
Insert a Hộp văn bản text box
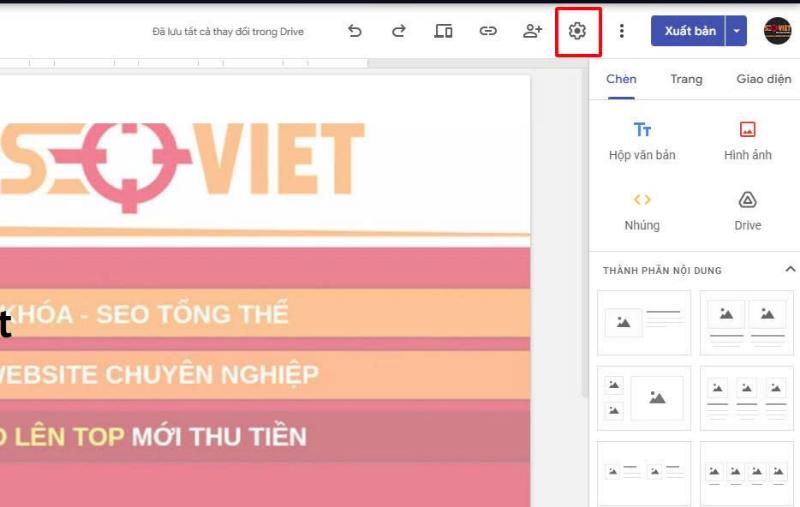click(x=642, y=141)
